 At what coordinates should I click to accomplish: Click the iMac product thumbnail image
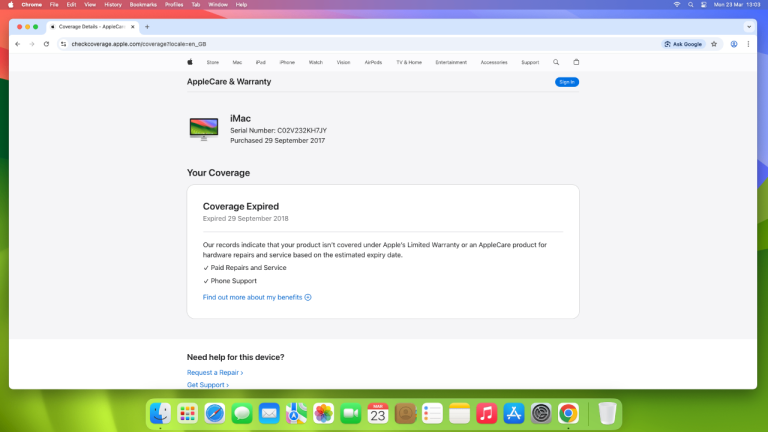coord(204,128)
